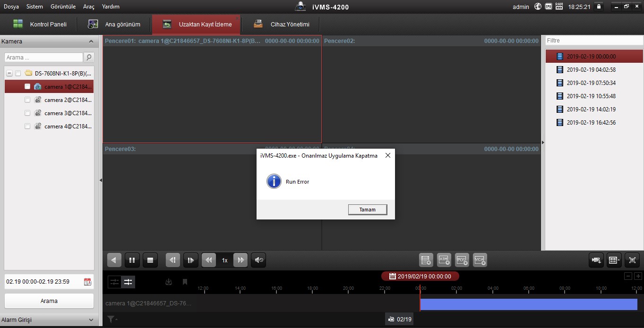Click the camera search magnifier icon
The image size is (644, 328).
[x=89, y=57]
